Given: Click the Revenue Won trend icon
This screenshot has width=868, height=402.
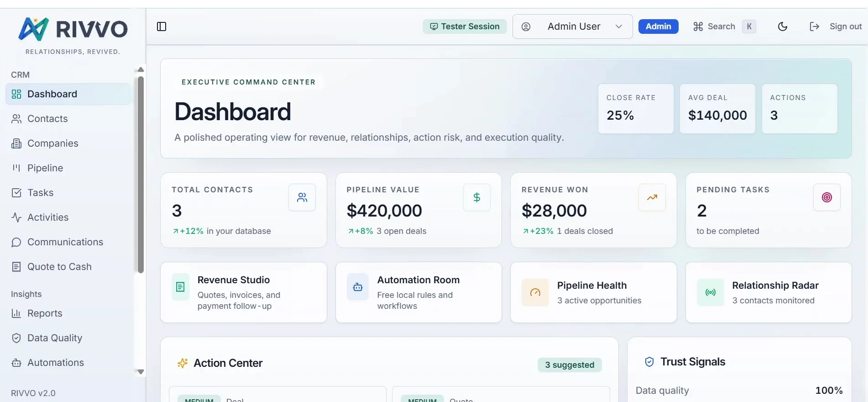Looking at the screenshot, I should click(652, 197).
